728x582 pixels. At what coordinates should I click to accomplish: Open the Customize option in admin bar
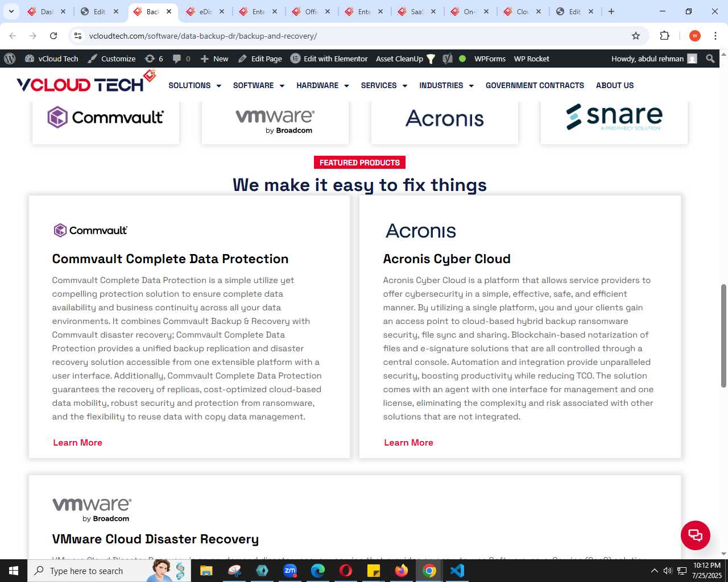click(x=111, y=59)
